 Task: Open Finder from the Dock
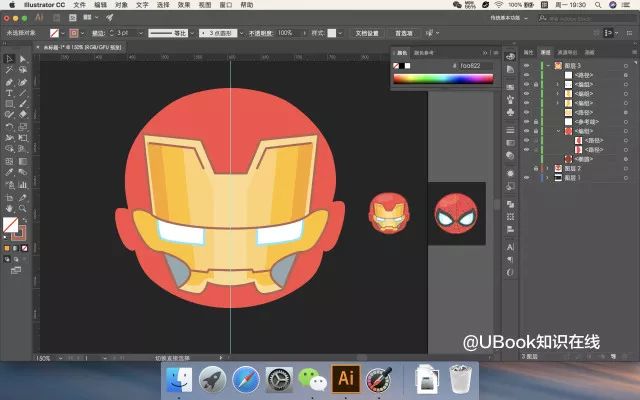(x=179, y=380)
